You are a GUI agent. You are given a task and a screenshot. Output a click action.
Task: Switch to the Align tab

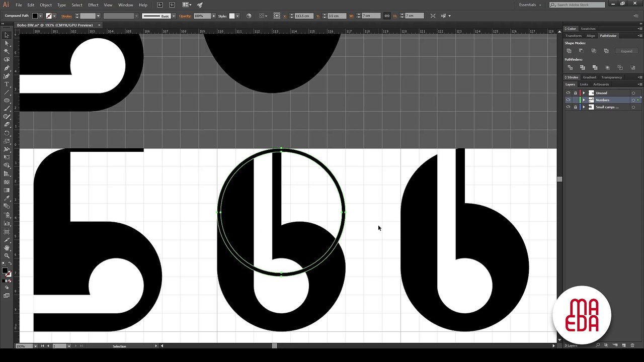tap(591, 36)
